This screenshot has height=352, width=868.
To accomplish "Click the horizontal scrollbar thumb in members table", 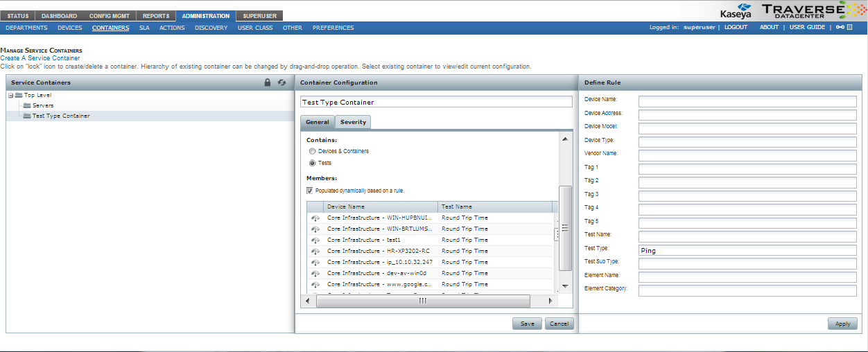I will (422, 301).
